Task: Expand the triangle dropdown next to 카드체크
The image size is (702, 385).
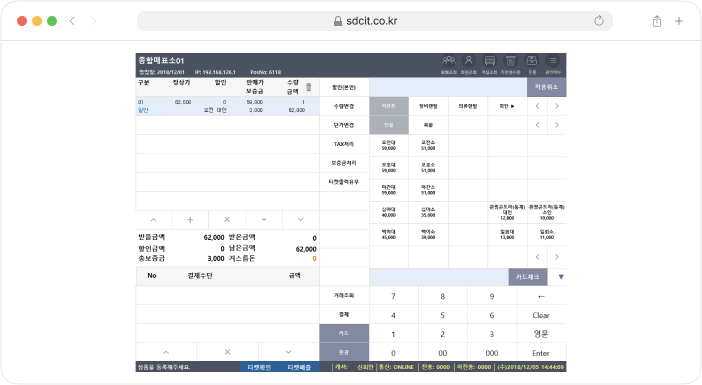Action: point(561,277)
